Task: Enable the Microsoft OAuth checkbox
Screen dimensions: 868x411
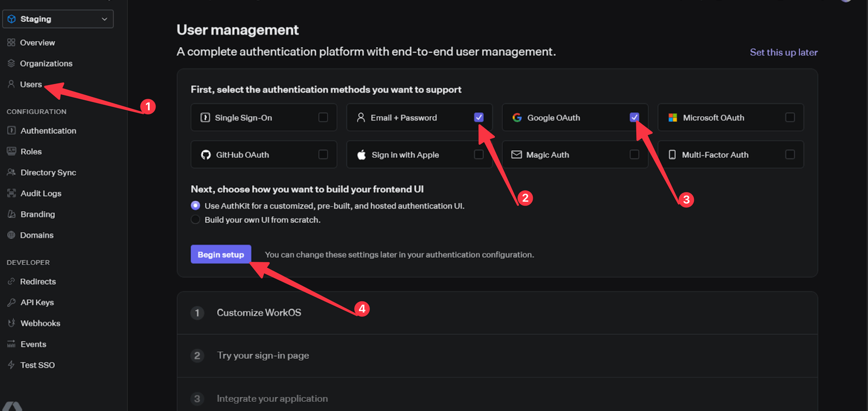Action: point(790,118)
